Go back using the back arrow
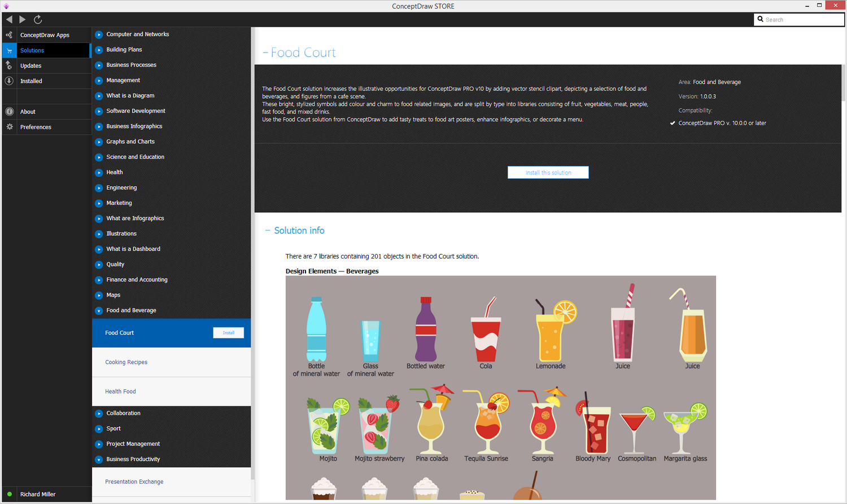 click(10, 19)
